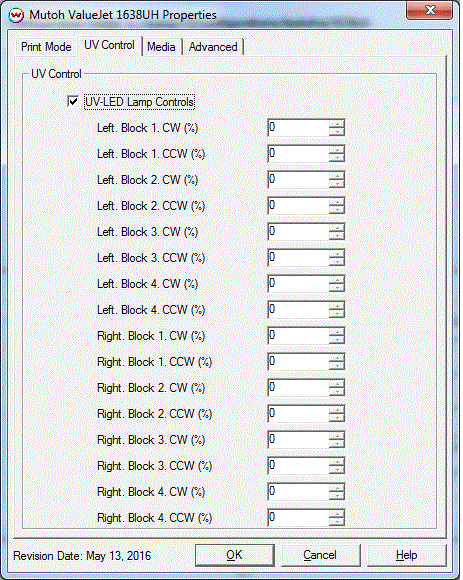Open Help for printer properties
463x580 pixels.
click(x=406, y=555)
